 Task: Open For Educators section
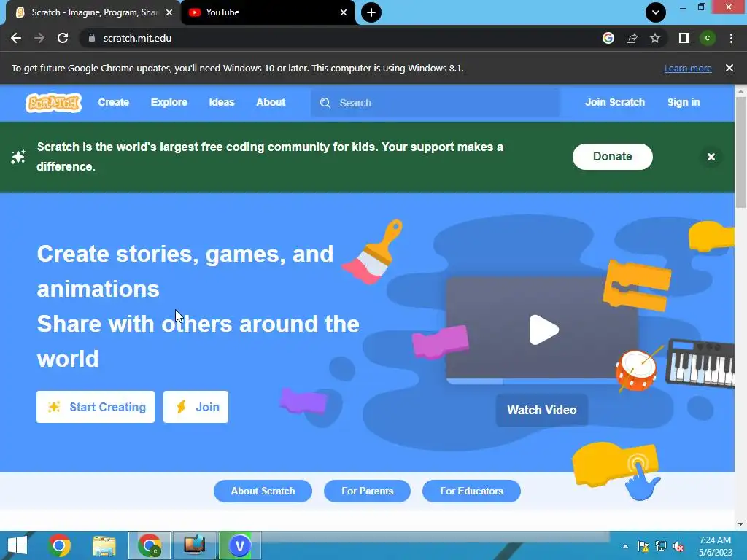pos(471,491)
